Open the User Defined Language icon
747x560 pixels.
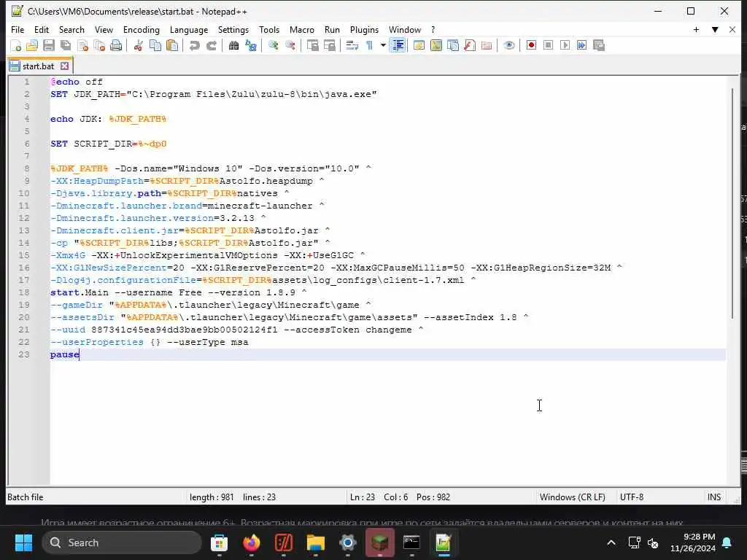point(419,46)
